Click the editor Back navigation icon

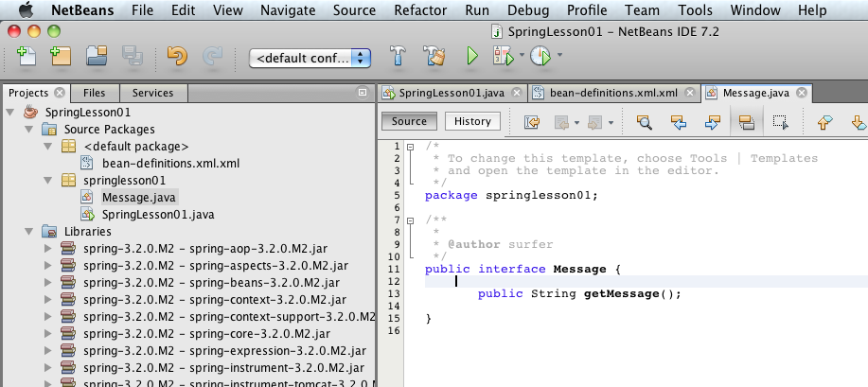[x=562, y=122]
